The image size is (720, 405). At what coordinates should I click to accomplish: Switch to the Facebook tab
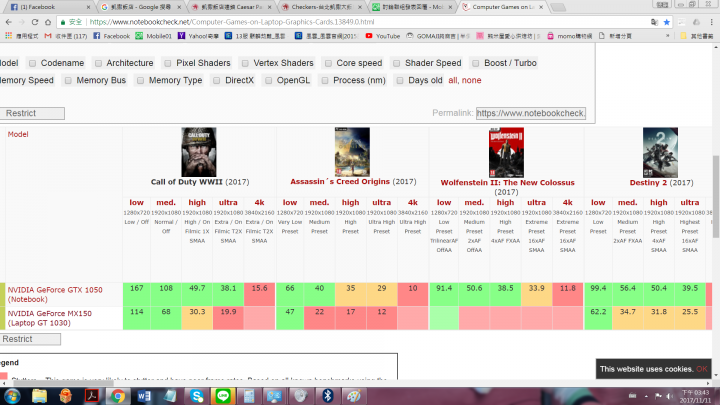48,7
